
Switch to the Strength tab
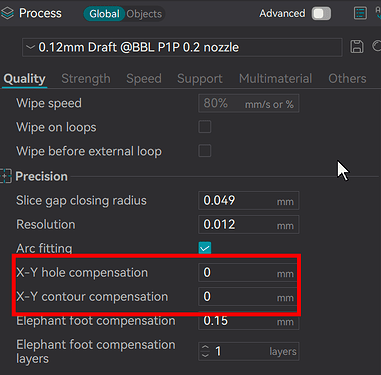(86, 79)
